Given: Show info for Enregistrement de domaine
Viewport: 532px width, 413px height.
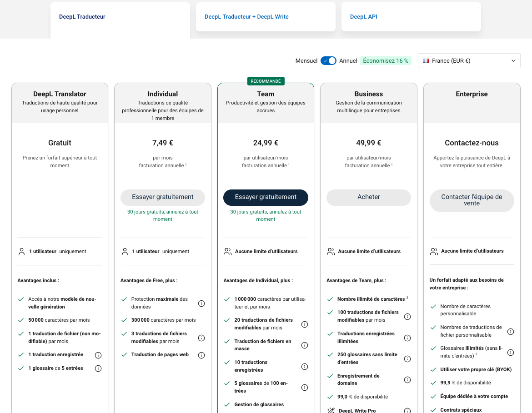Looking at the screenshot, I should pyautogui.click(x=407, y=380).
